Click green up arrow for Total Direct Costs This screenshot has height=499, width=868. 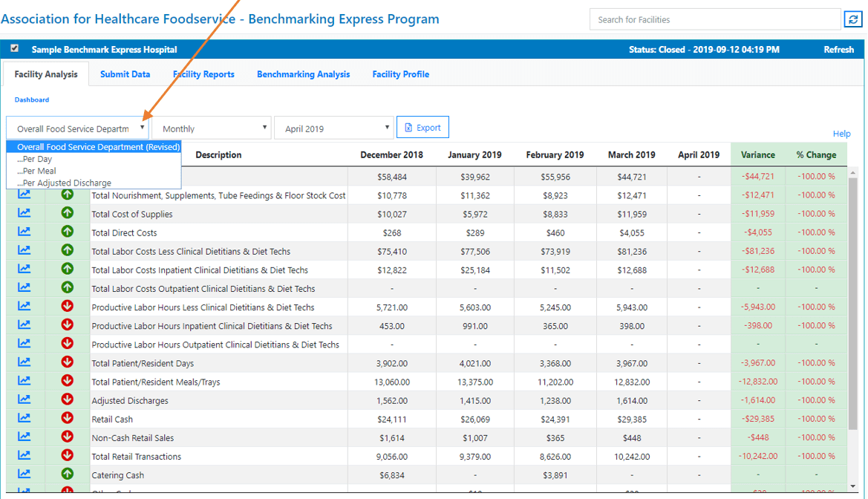[x=68, y=232]
